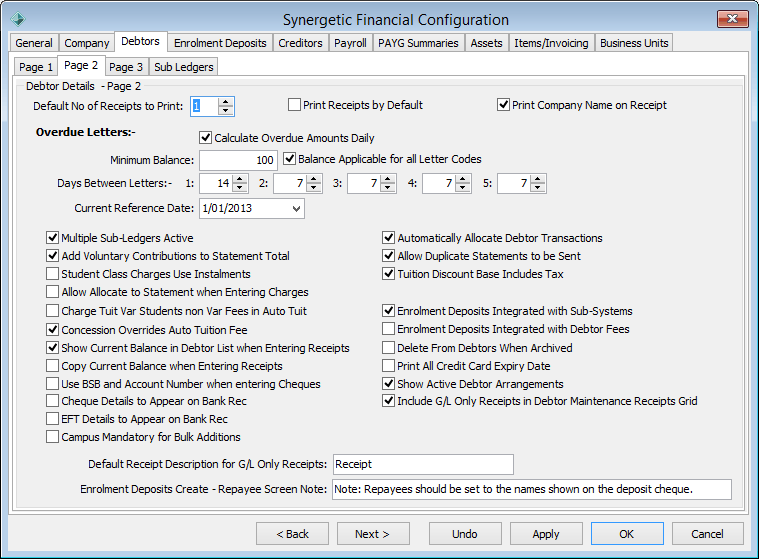Go to PAYG Summaries tab

[x=418, y=43]
